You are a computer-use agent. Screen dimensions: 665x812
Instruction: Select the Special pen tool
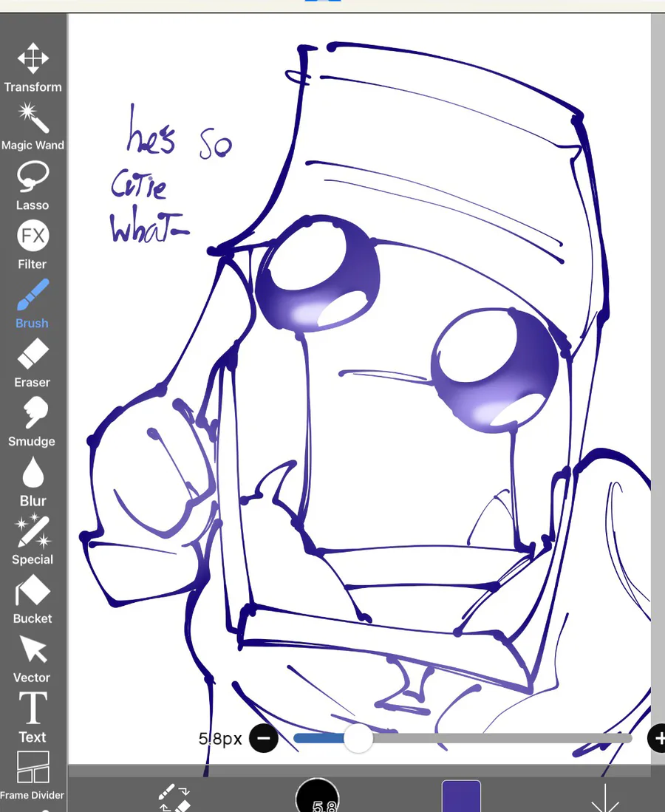(x=33, y=539)
